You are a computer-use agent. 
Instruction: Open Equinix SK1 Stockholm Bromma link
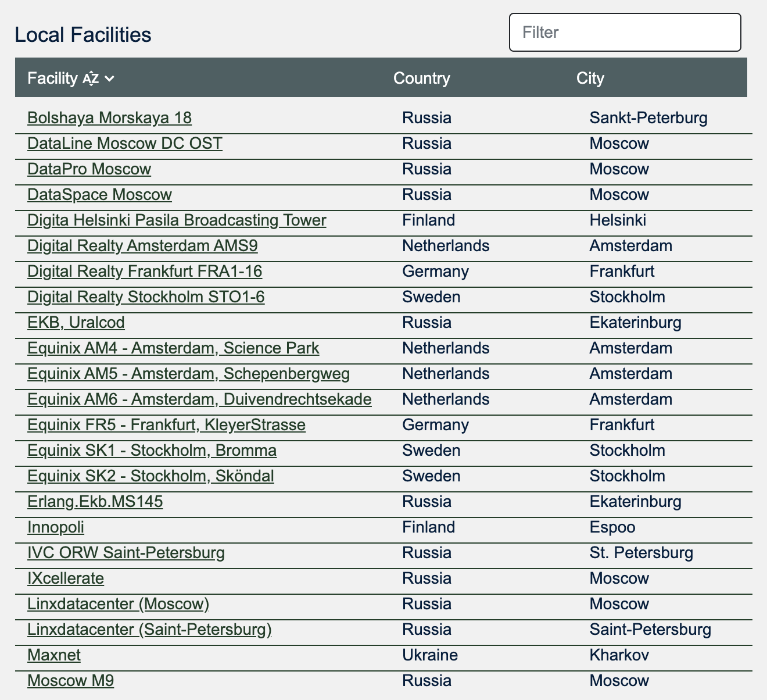(x=152, y=451)
